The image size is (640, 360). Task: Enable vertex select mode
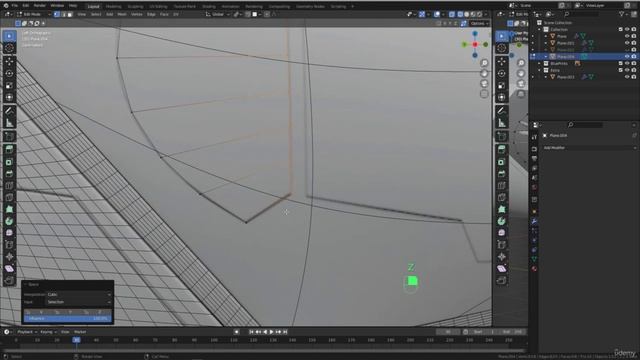click(57, 14)
